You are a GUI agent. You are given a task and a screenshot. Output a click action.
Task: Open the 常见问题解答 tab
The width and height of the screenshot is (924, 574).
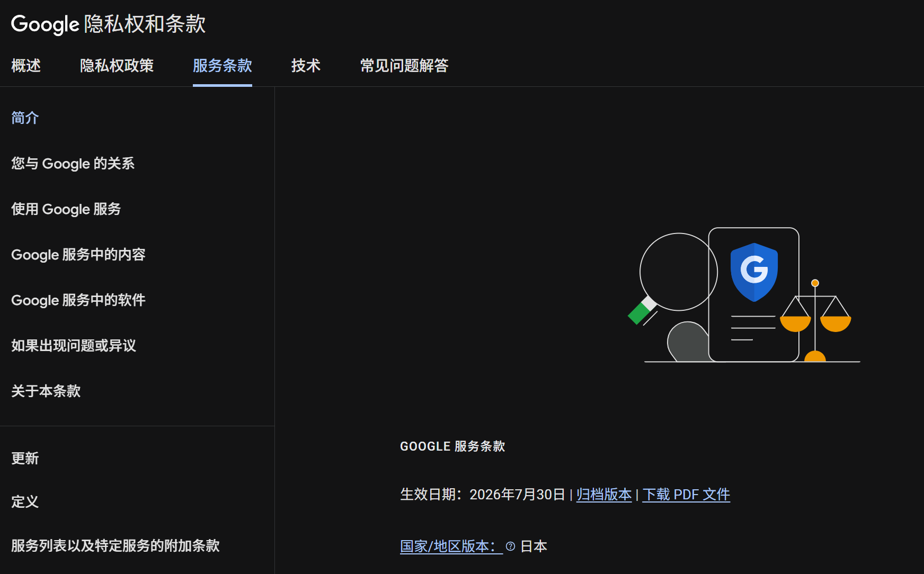pyautogui.click(x=404, y=66)
